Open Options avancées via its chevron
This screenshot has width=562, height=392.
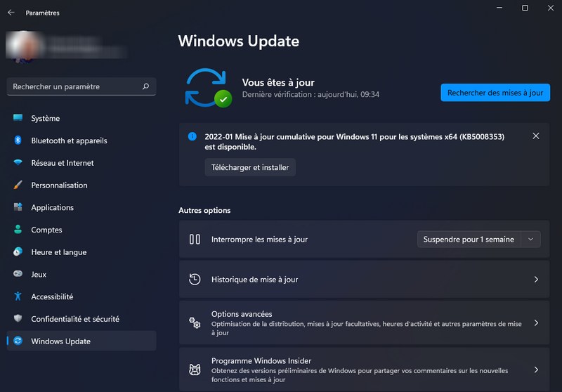(536, 323)
